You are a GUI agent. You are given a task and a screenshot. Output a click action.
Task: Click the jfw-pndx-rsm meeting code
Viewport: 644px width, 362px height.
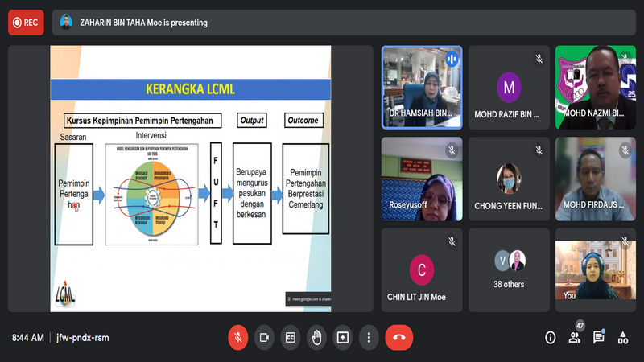[82, 338]
